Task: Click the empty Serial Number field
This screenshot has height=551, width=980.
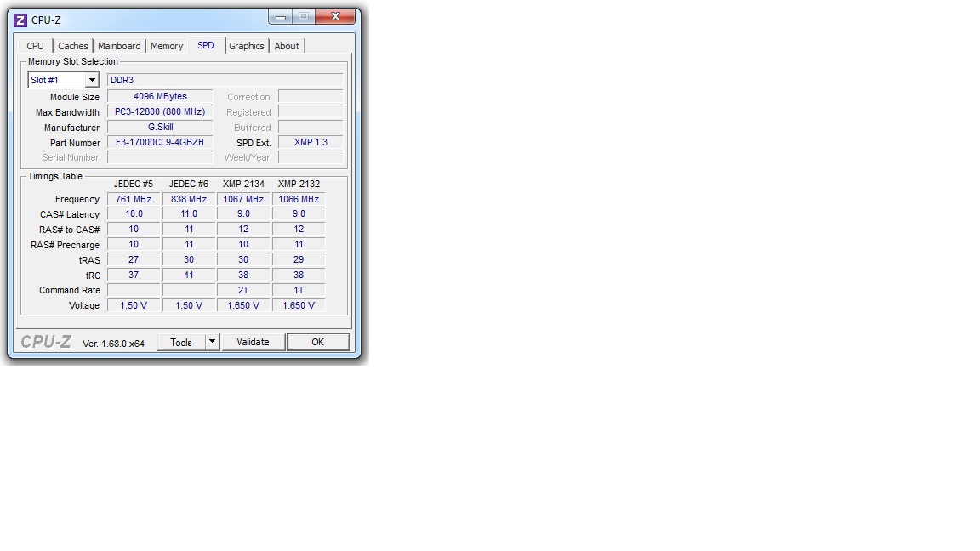Action: (x=160, y=157)
